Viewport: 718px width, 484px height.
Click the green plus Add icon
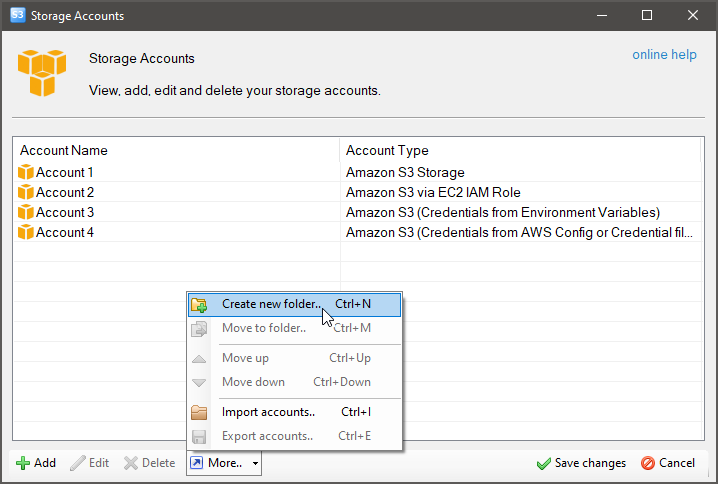pyautogui.click(x=23, y=463)
